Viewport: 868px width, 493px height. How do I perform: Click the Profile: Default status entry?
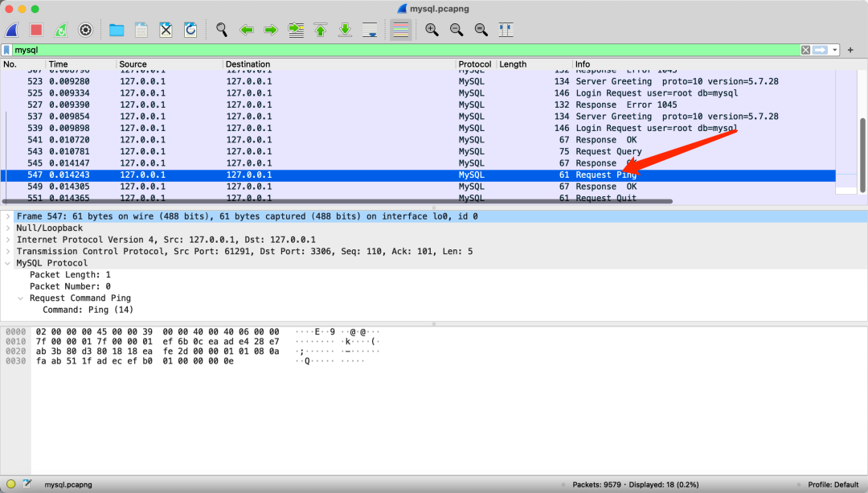point(833,485)
